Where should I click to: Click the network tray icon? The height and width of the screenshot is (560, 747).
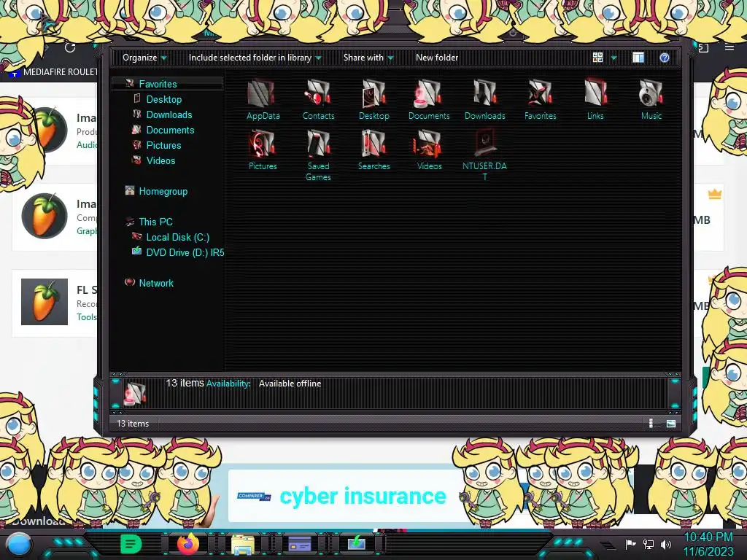pos(649,544)
